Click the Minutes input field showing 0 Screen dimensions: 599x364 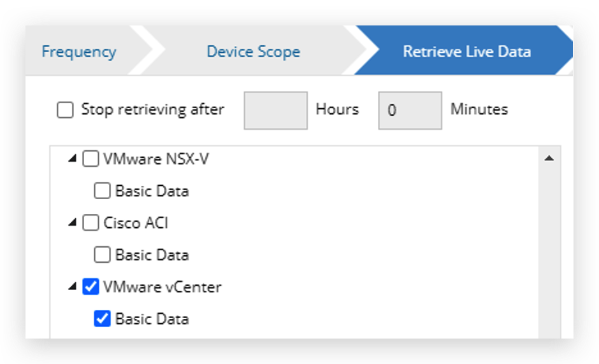coord(410,110)
